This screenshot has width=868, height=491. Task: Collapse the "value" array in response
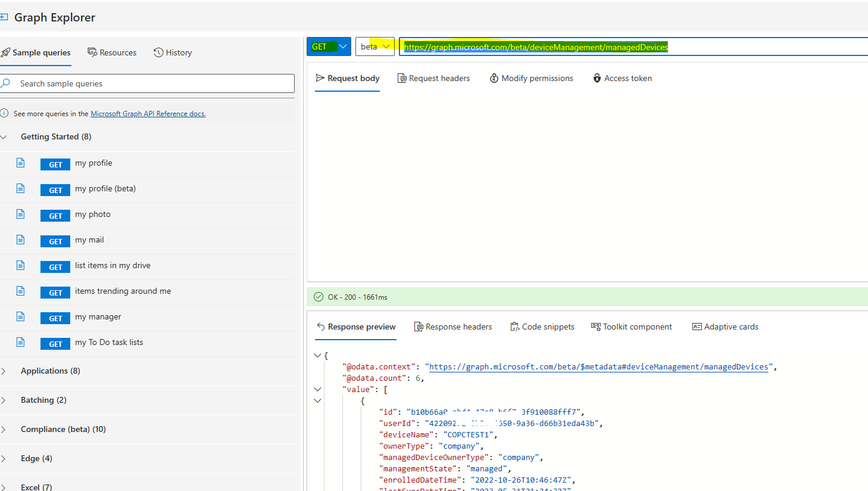point(317,389)
